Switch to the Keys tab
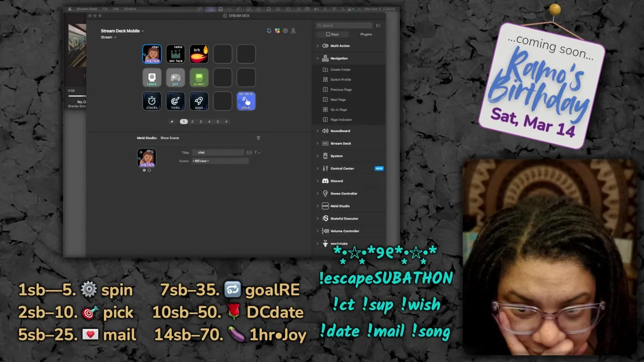This screenshot has height=362, width=644. click(x=333, y=34)
